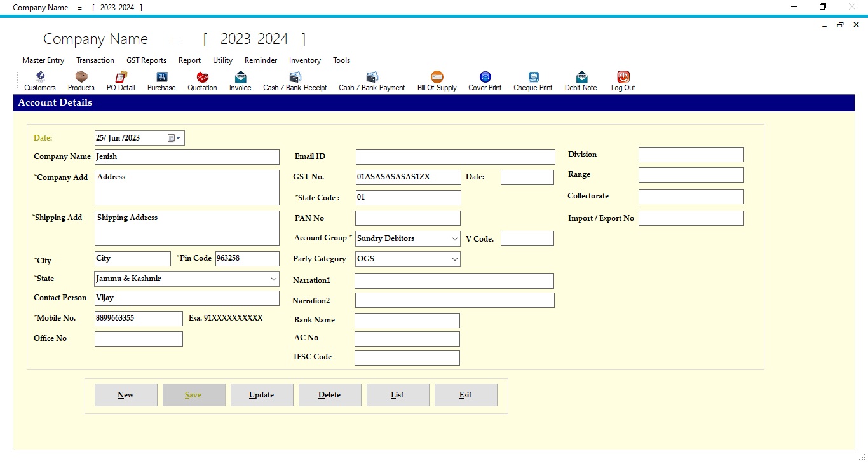Click the Products box icon

[81, 77]
